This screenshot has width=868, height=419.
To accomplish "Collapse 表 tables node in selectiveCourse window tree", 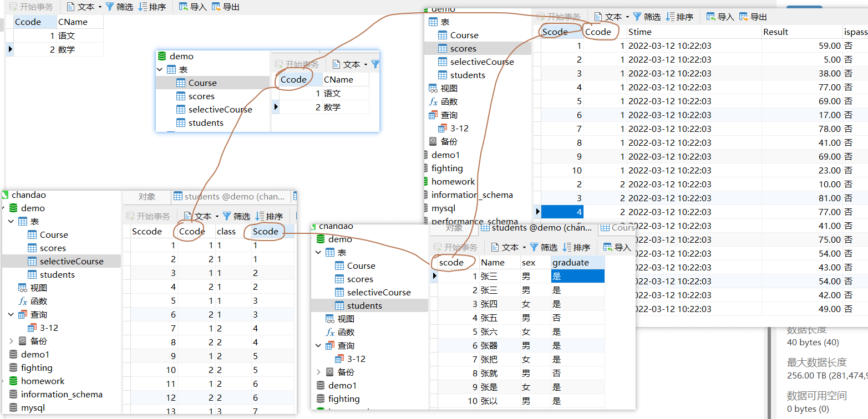I will (11, 222).
